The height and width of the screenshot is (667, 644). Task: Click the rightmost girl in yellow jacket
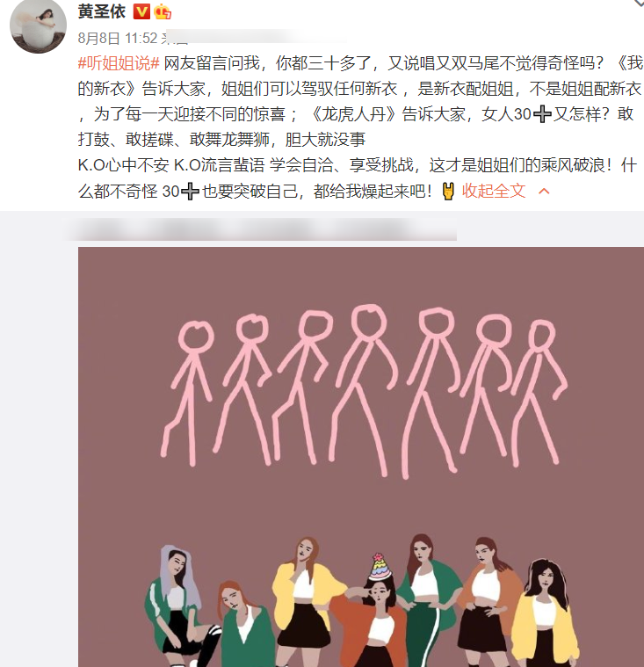545,613
